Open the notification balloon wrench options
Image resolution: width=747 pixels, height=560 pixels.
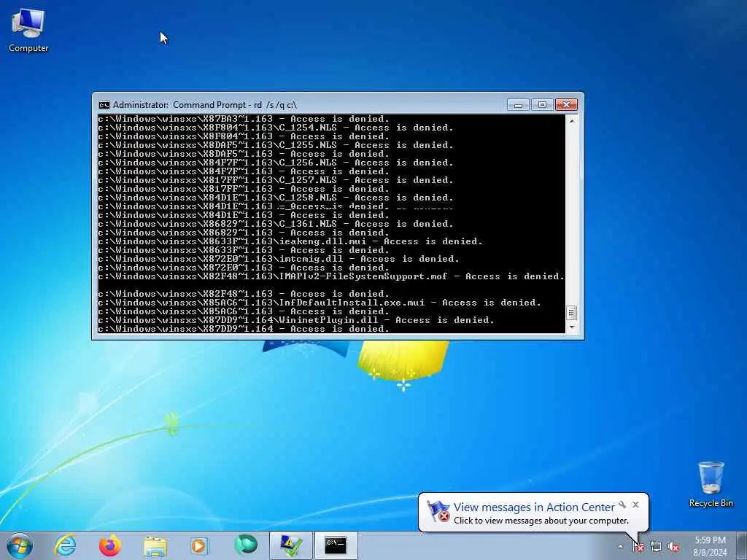tap(622, 505)
